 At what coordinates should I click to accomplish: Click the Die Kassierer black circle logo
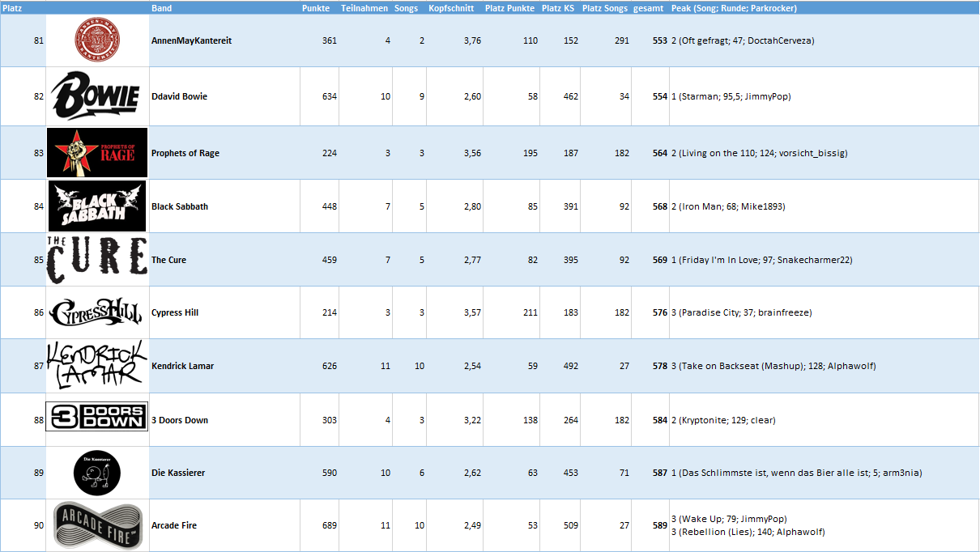(97, 473)
